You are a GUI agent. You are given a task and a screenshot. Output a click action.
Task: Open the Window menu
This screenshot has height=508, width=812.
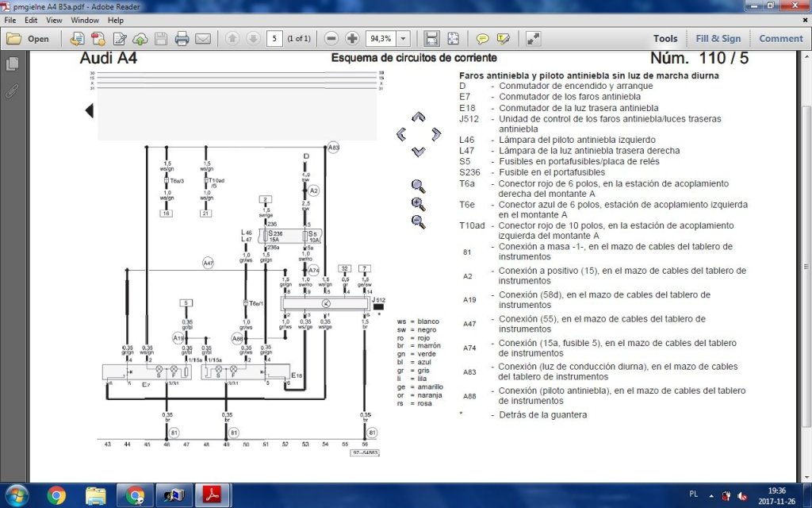84,20
